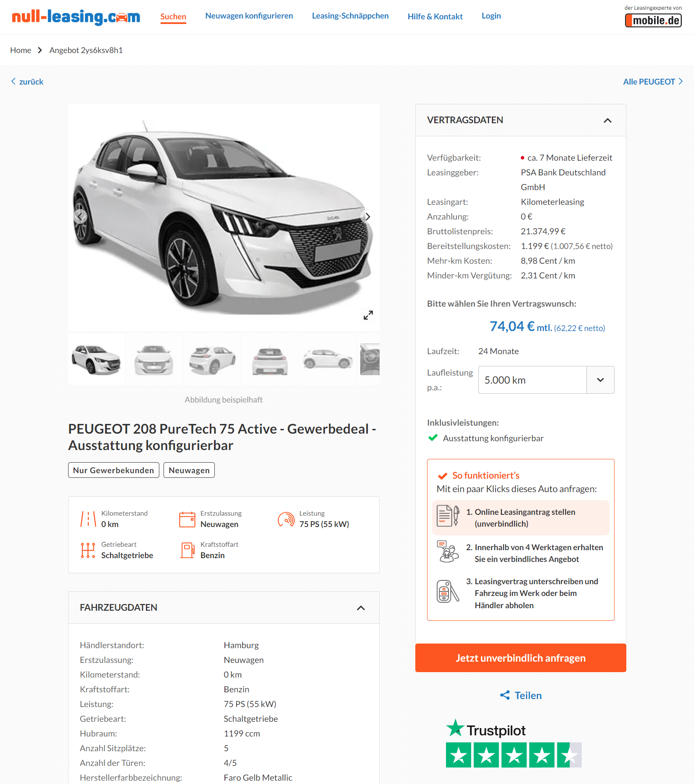Click the 1199 ccm Hubraum value
694x784 pixels.
[242, 734]
